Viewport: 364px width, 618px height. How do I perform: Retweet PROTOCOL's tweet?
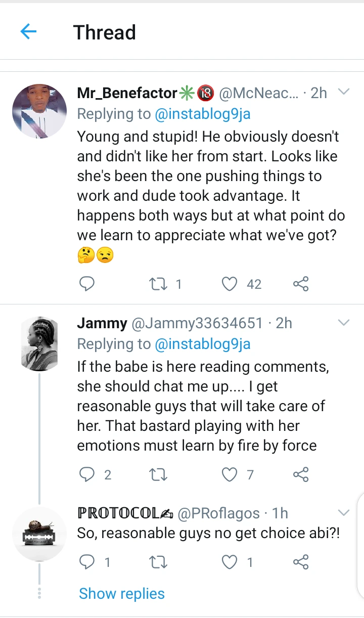[x=158, y=562]
